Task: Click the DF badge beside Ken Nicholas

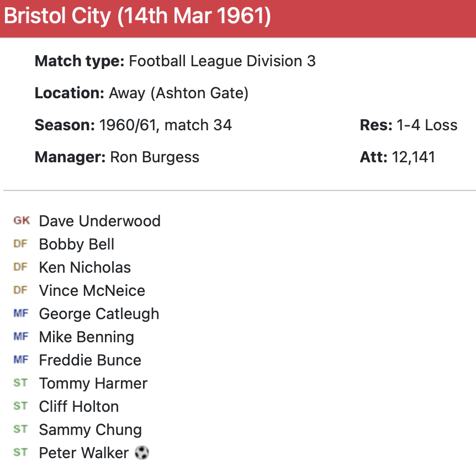Action: click(20, 267)
